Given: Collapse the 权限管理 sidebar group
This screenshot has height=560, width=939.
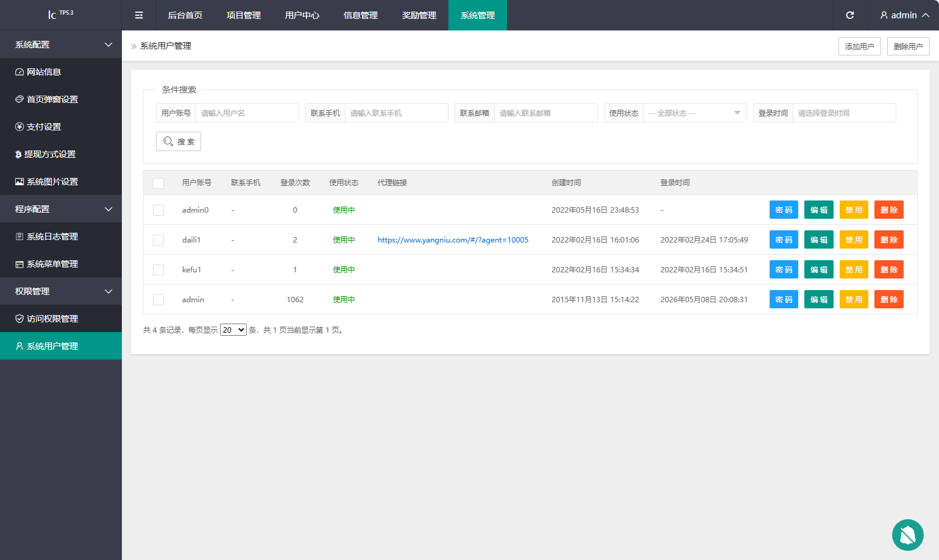Looking at the screenshot, I should click(61, 291).
